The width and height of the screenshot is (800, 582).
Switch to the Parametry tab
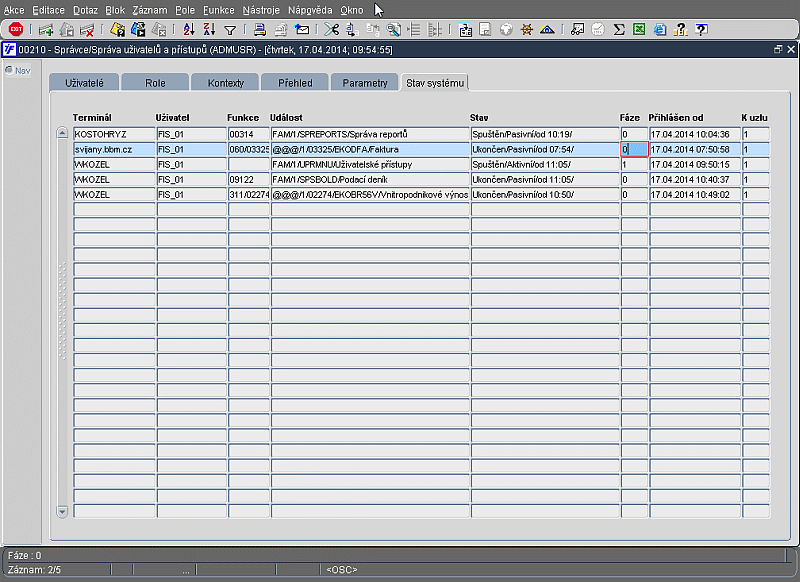point(365,83)
